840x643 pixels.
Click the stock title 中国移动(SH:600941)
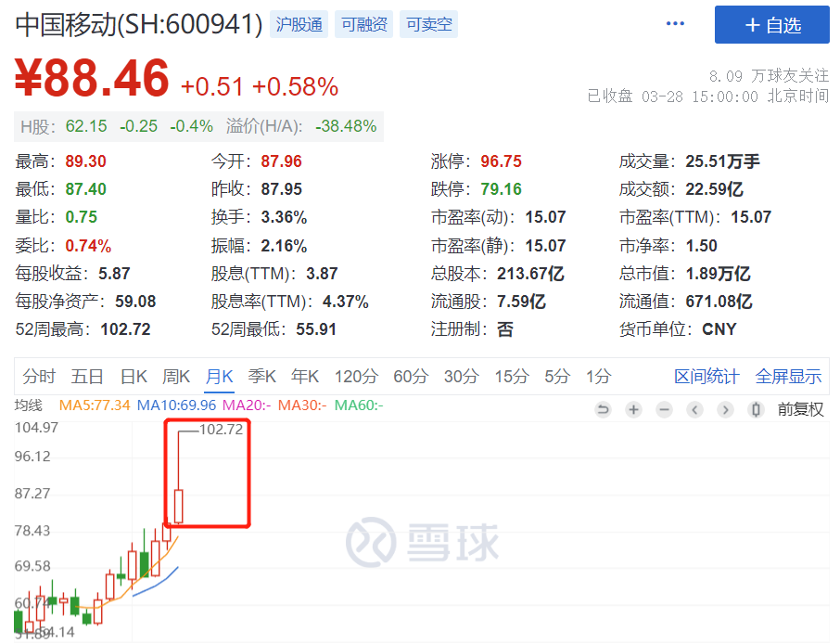[139, 25]
